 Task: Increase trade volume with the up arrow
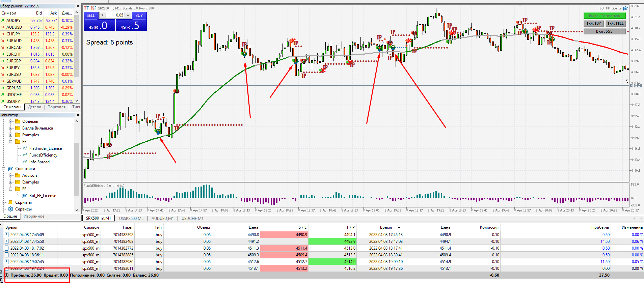pyautogui.click(x=128, y=15)
